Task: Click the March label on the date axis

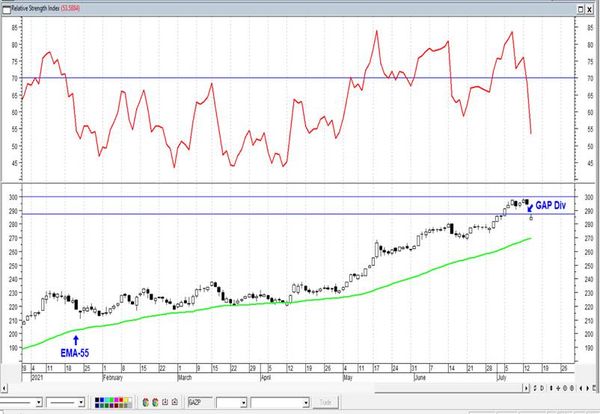Action: (x=185, y=377)
